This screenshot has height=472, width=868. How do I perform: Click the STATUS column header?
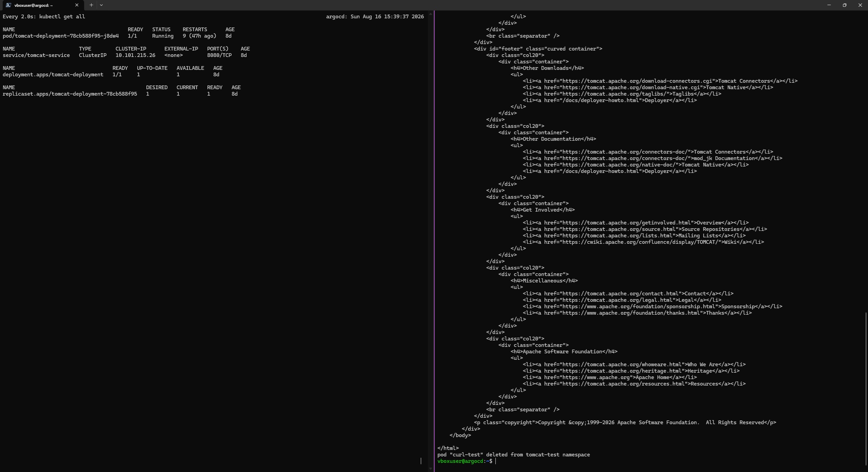[161, 29]
